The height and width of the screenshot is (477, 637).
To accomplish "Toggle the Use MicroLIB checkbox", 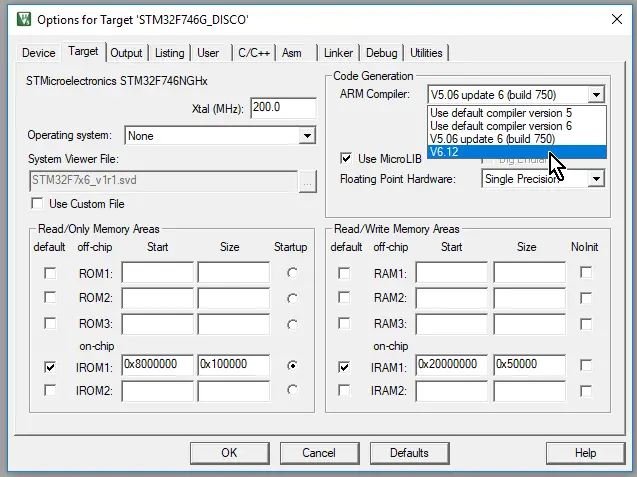I will point(346,158).
